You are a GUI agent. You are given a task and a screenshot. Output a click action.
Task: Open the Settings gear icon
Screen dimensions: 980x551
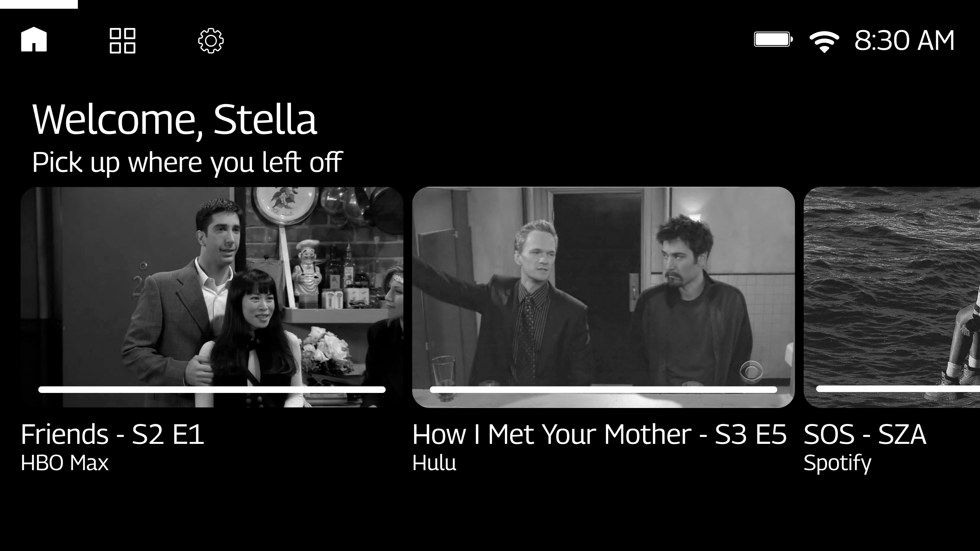pyautogui.click(x=211, y=41)
